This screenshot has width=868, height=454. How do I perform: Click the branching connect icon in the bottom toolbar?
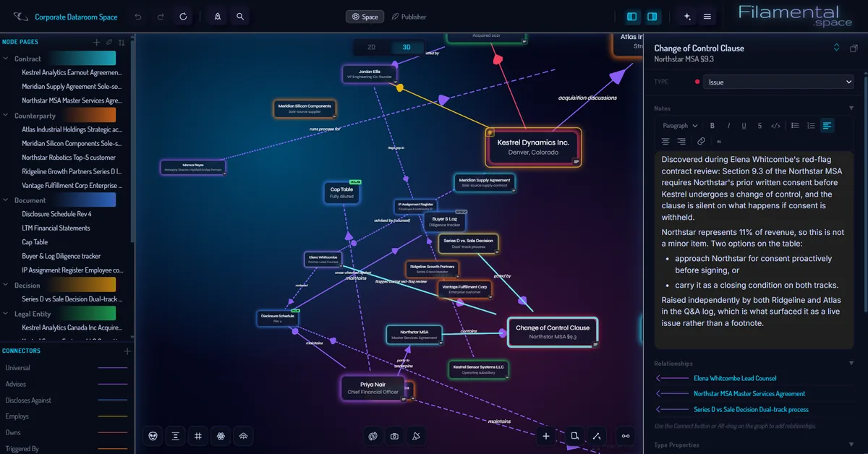point(596,435)
